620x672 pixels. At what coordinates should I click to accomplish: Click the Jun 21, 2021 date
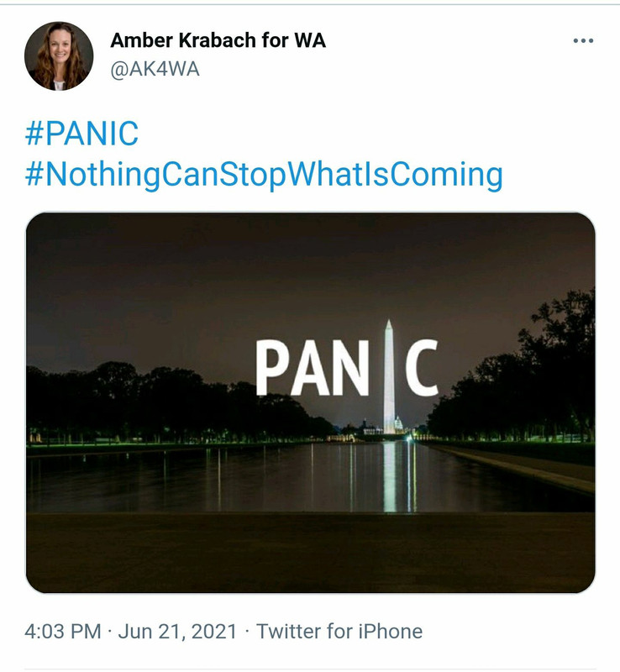177,632
